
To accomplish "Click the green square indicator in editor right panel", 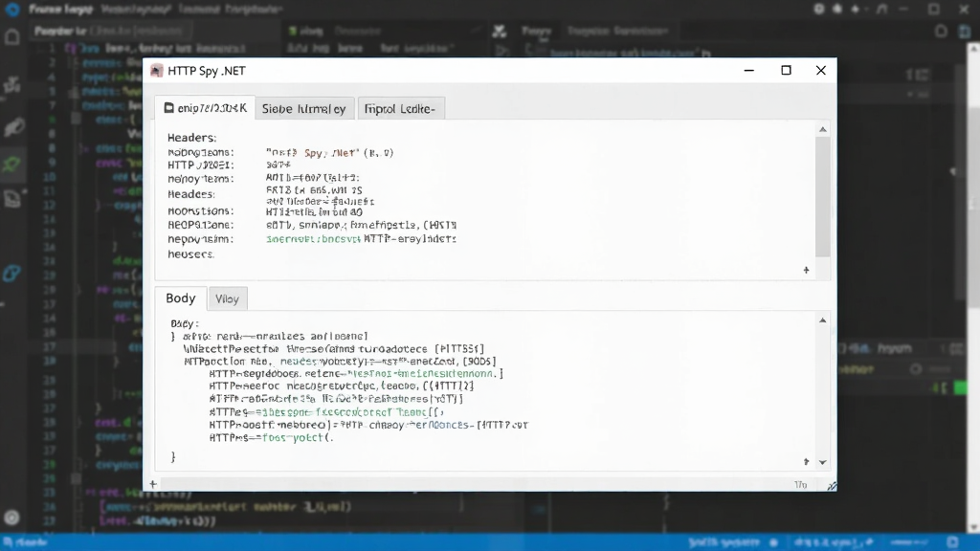I will tap(961, 388).
